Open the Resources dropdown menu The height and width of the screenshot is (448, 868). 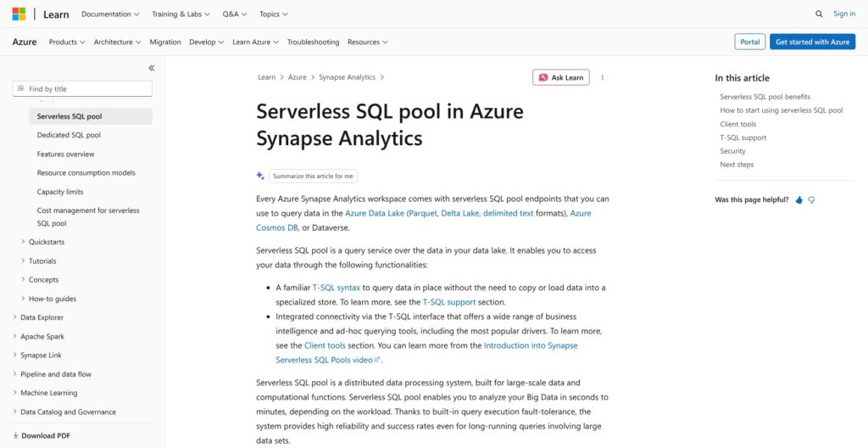coord(368,42)
